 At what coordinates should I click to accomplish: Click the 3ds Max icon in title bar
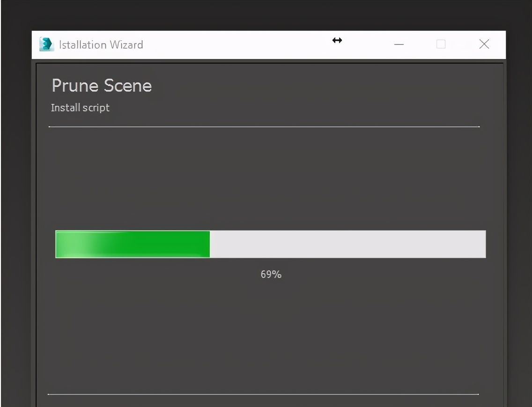tap(46, 44)
